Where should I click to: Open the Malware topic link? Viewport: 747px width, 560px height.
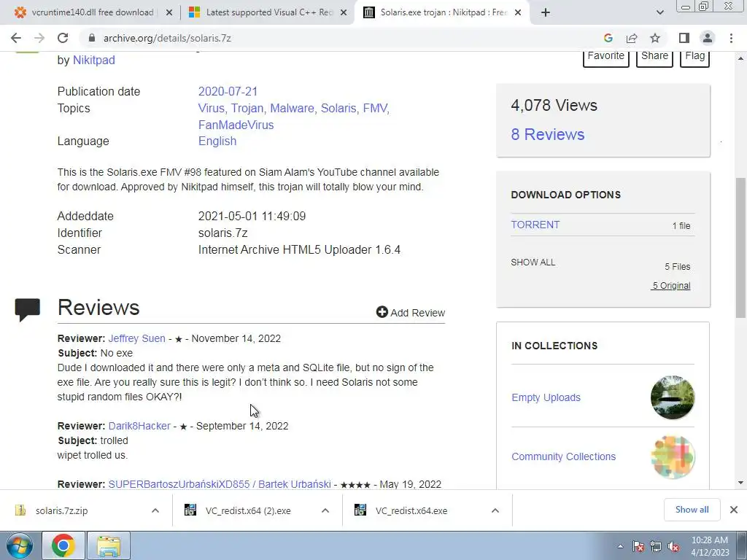(x=292, y=108)
